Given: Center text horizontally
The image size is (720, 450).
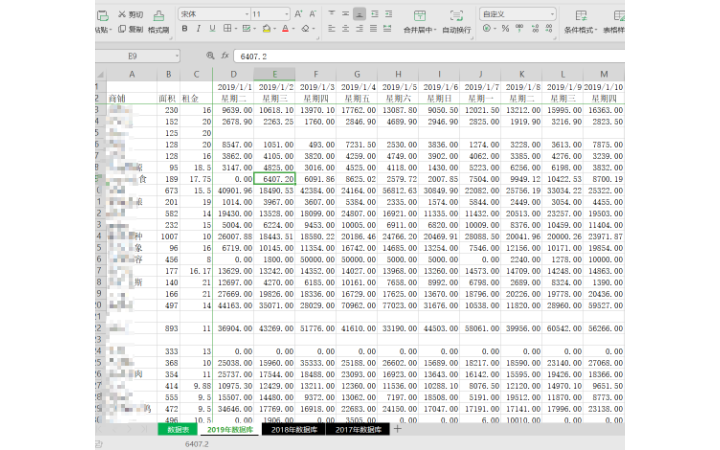Looking at the screenshot, I should (345, 29).
